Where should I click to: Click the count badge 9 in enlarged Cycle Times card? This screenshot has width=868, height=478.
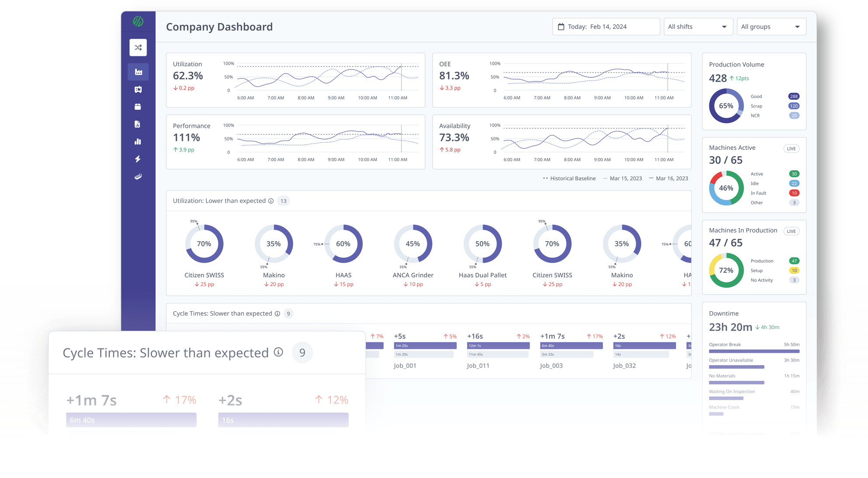(x=302, y=352)
